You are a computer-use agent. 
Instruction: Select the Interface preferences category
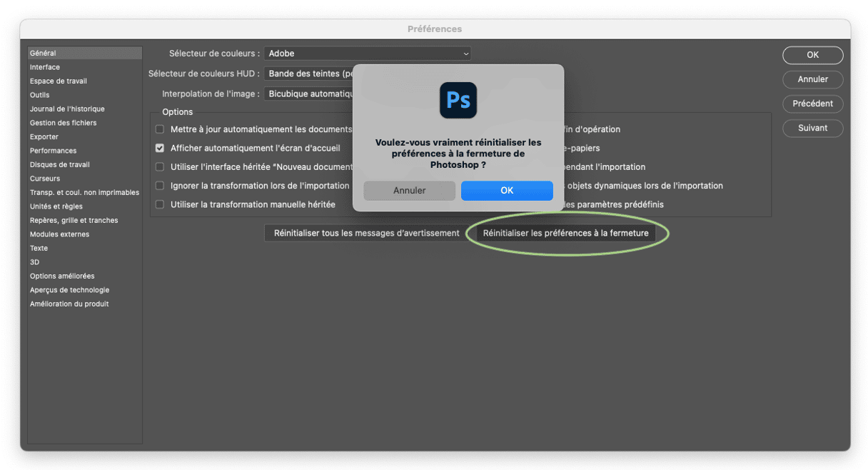tap(45, 67)
